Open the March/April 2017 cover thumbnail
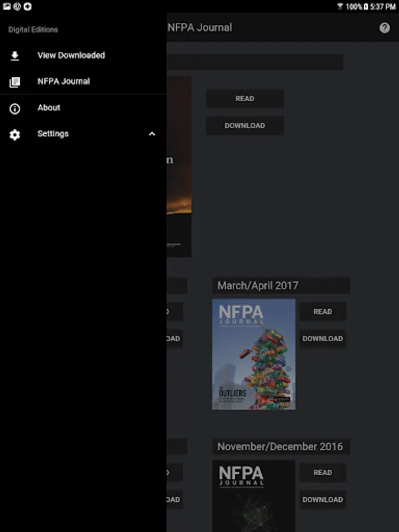Screen dimensions: 399x532 [254, 354]
